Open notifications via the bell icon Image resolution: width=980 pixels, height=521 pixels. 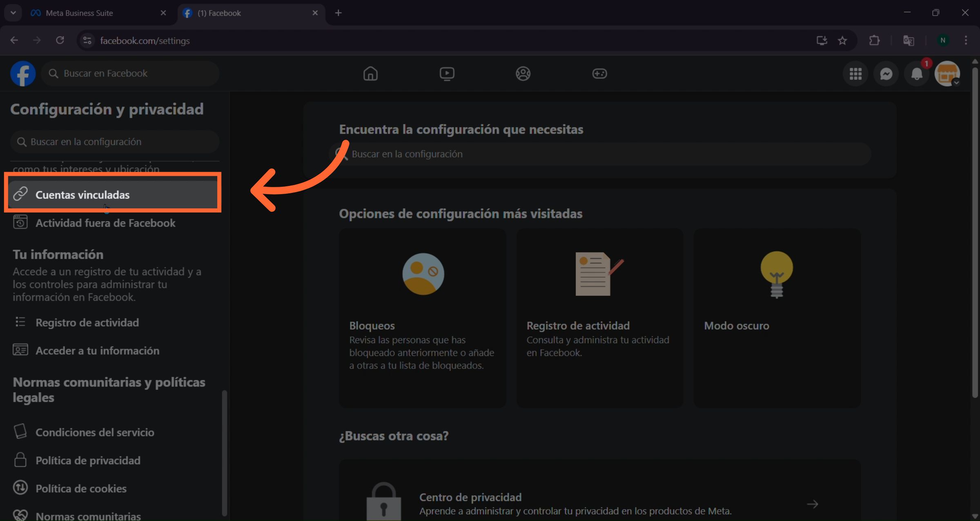[x=916, y=74]
